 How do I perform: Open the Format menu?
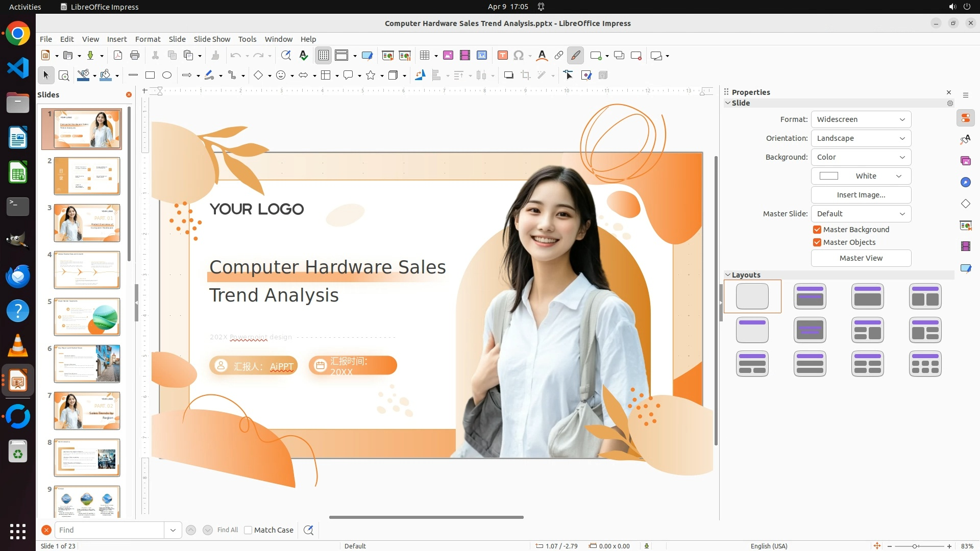(x=148, y=39)
